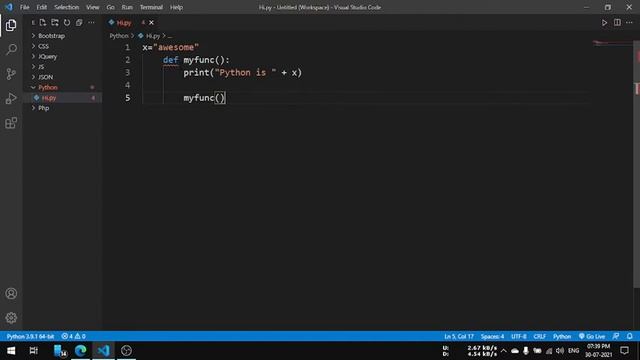640x360 pixels.
Task: Open clock and date flyout
Action: point(598,351)
